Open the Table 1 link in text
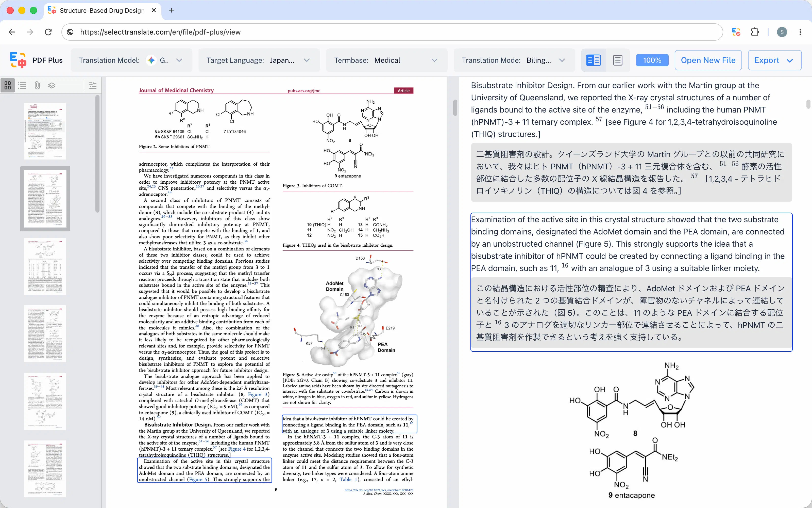This screenshot has width=812, height=508. pyautogui.click(x=349, y=480)
